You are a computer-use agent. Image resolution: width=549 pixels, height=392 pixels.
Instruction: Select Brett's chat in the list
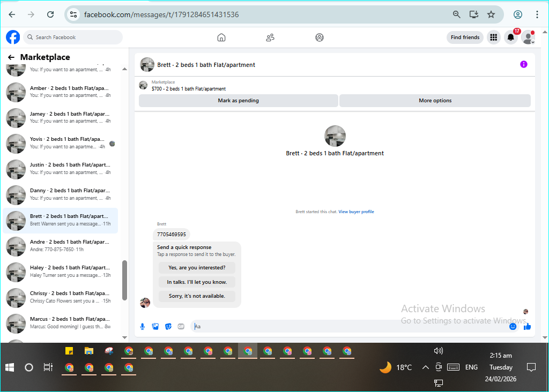click(60, 220)
